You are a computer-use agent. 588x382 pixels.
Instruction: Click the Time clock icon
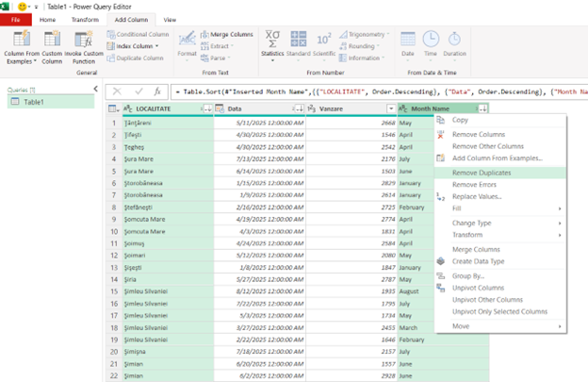click(431, 39)
